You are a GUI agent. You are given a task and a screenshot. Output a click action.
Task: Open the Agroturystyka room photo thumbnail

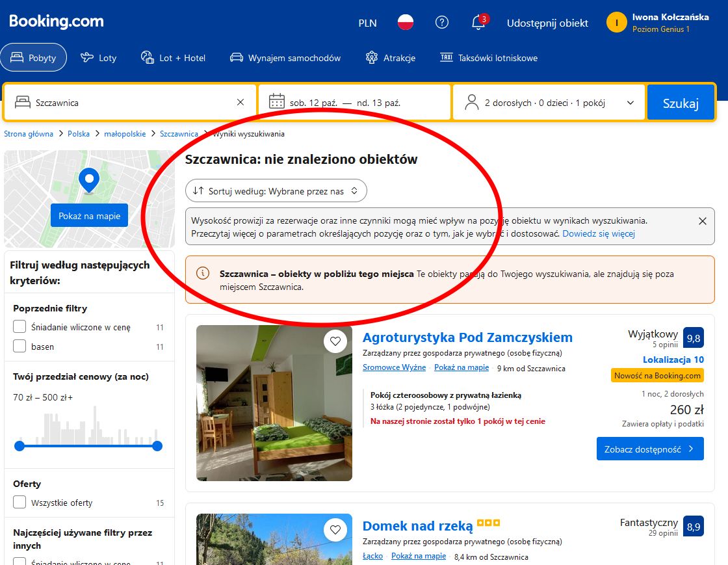274,403
